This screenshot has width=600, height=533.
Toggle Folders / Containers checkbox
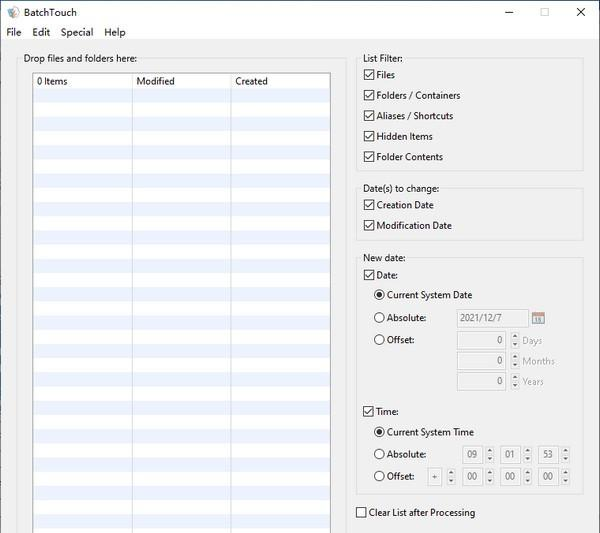[369, 95]
